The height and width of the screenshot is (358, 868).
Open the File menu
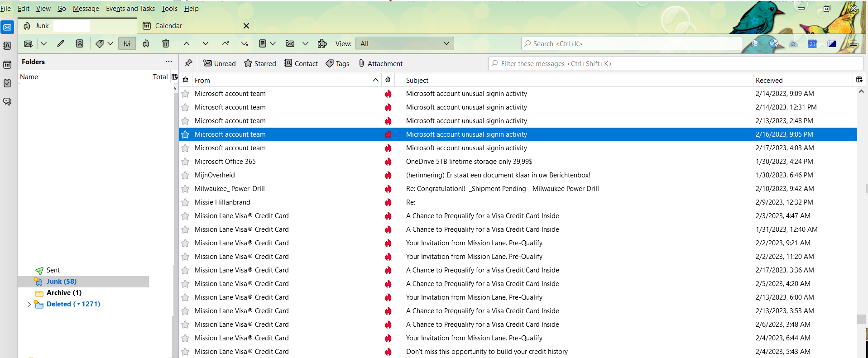pyautogui.click(x=5, y=8)
